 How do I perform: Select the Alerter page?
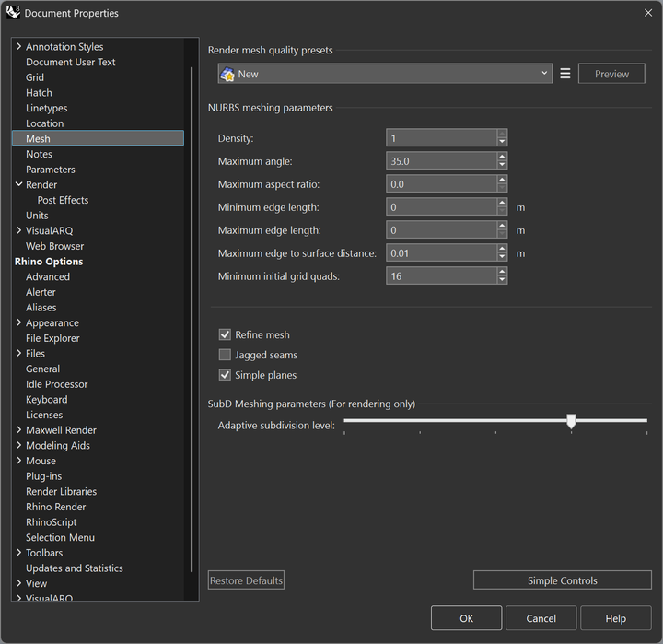[41, 292]
